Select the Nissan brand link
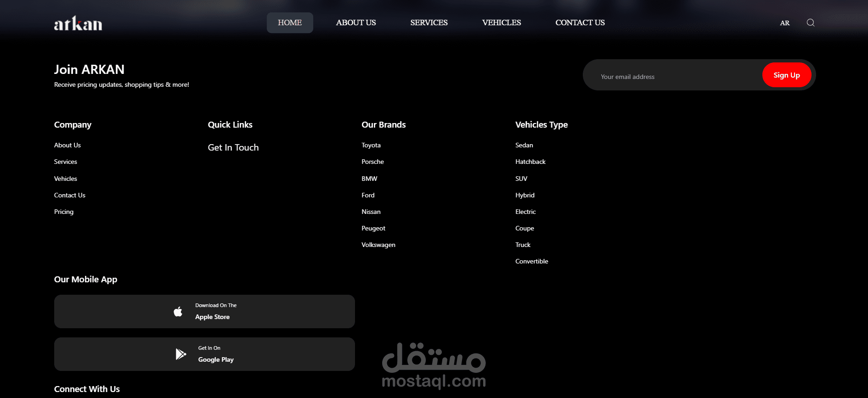 point(371,212)
